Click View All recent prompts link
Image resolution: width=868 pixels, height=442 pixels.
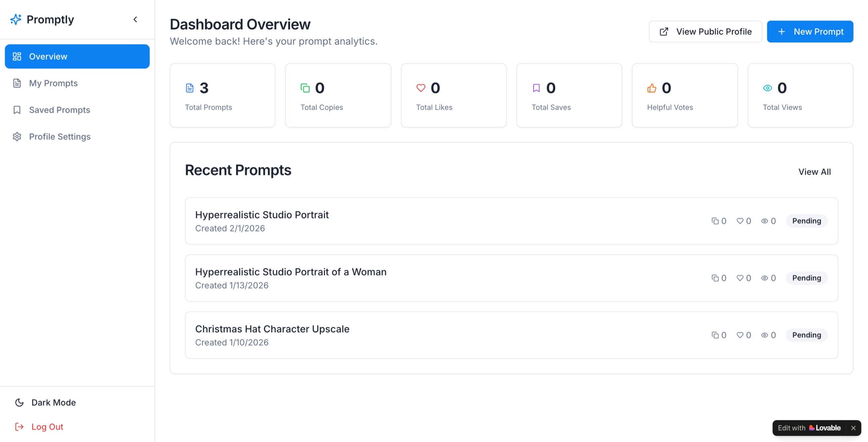(x=814, y=172)
